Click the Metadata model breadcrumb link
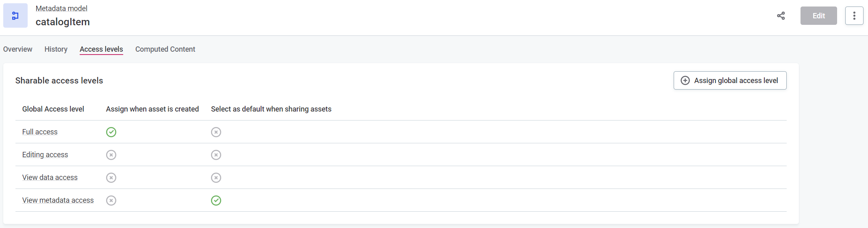This screenshot has width=868, height=228. [x=61, y=9]
